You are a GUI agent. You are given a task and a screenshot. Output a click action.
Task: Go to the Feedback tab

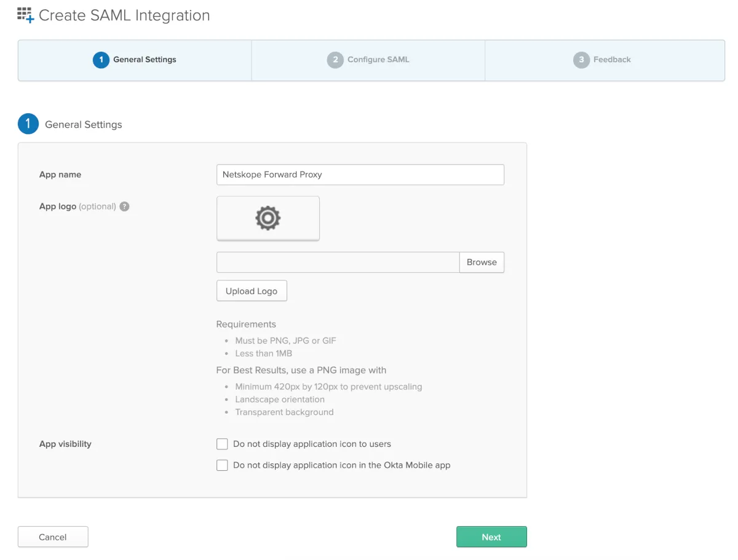click(x=612, y=60)
